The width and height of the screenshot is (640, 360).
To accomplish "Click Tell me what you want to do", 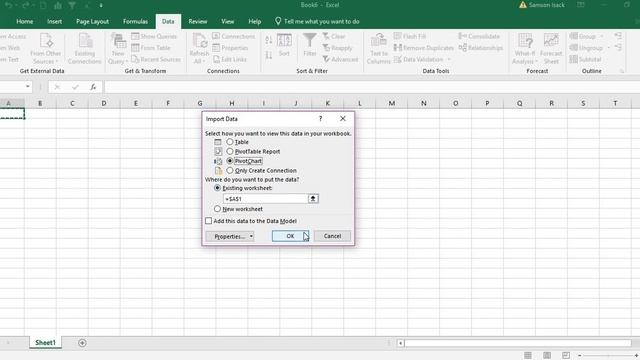I will [x=318, y=22].
